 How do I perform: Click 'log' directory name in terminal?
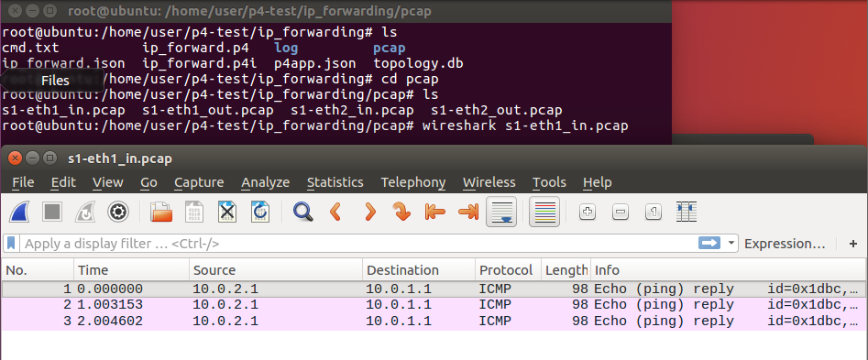[286, 49]
